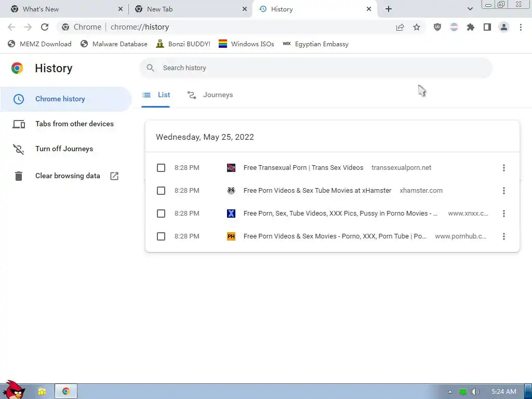Click the forward navigation arrow
This screenshot has width=532, height=399.
coord(28,27)
